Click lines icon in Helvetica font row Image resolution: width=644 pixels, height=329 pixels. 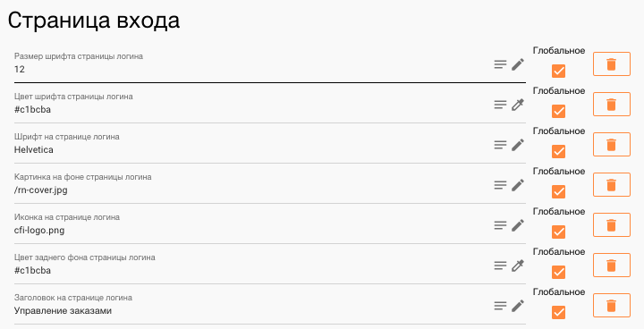pos(500,145)
